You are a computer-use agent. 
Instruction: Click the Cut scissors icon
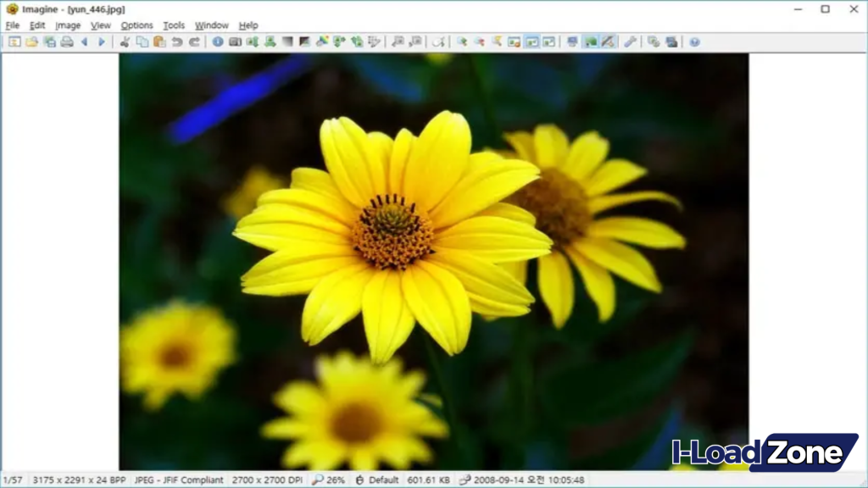(125, 42)
